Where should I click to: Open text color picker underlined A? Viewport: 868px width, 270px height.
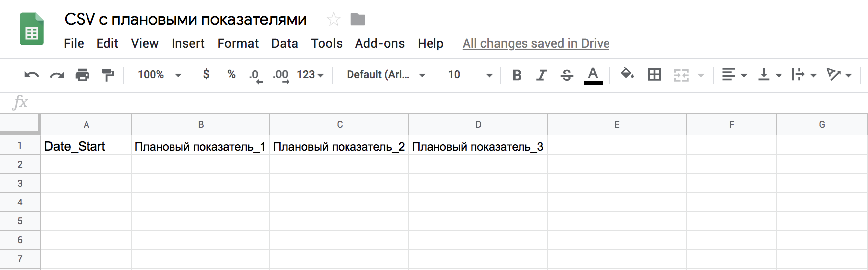click(593, 75)
